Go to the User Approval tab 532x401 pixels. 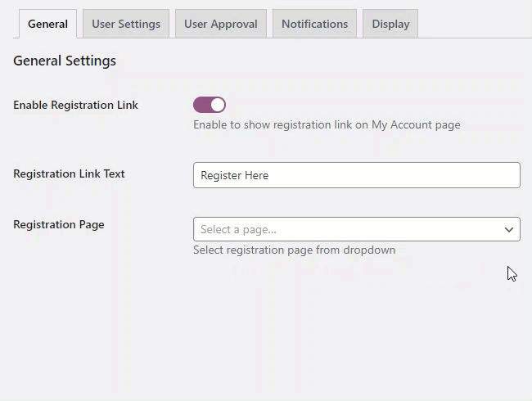(221, 24)
